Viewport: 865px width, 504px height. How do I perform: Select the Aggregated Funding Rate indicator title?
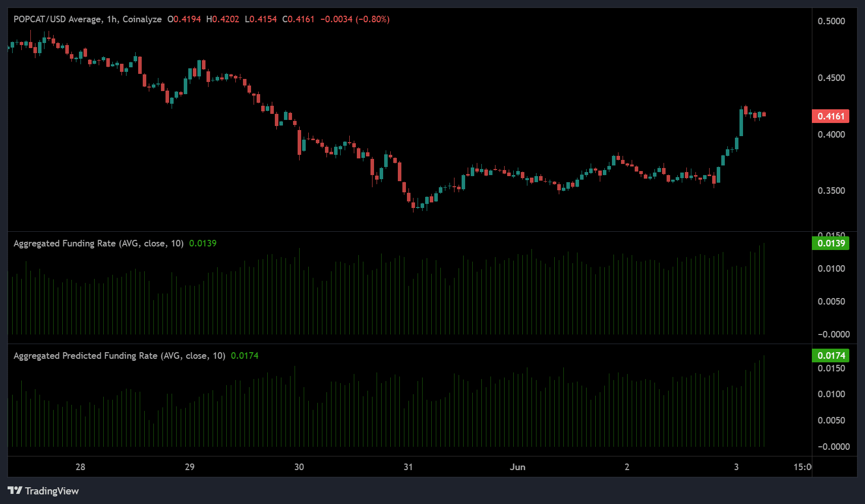tap(98, 243)
